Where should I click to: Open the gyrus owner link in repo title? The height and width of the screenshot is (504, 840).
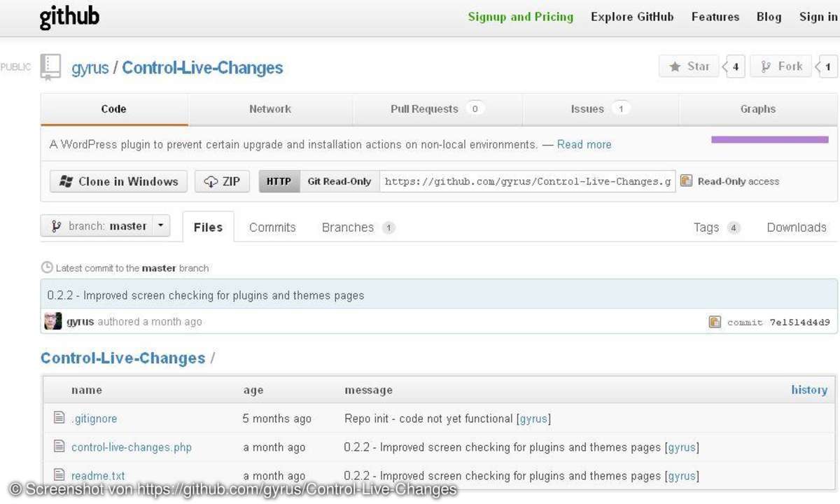click(90, 68)
